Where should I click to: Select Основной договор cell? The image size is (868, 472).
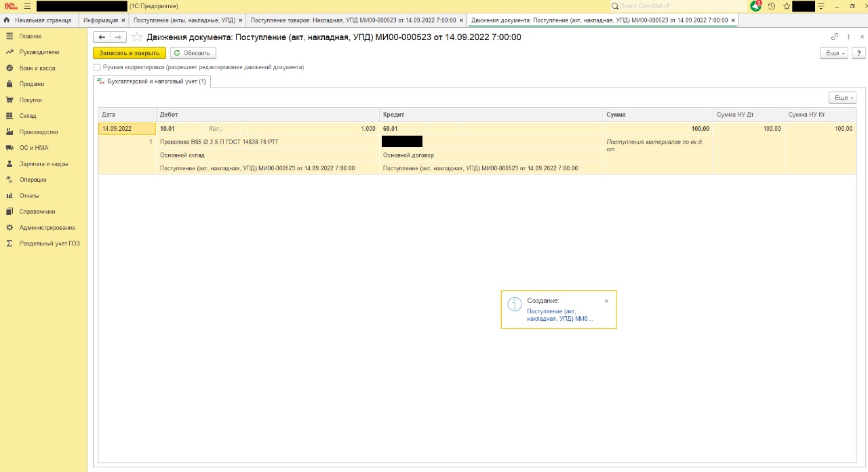tap(492, 155)
